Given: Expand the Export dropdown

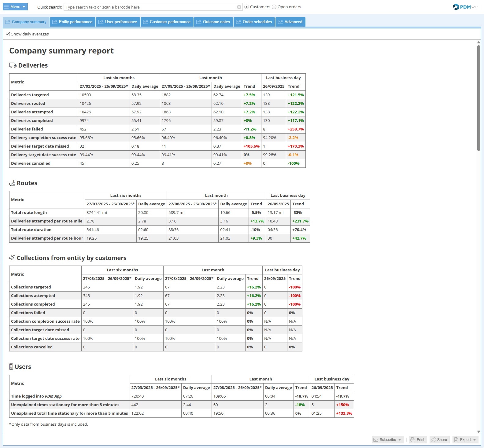Looking at the screenshot, I should [465, 440].
